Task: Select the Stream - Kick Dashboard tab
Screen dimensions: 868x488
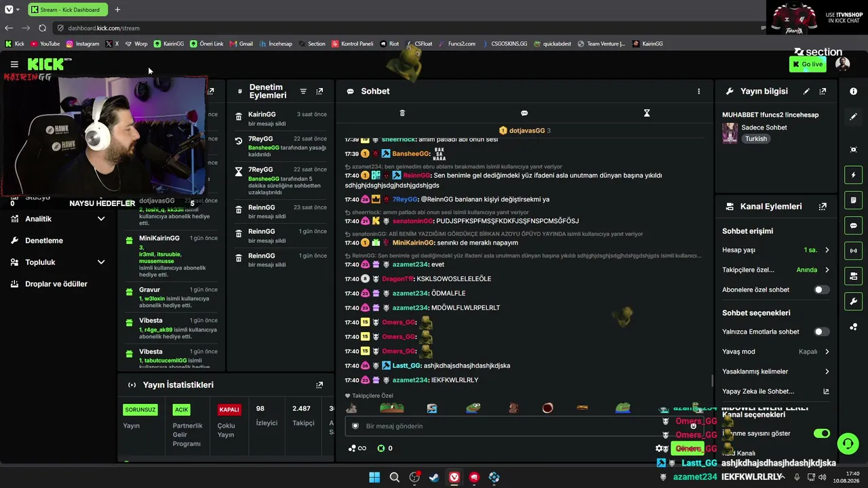Action: [x=68, y=9]
